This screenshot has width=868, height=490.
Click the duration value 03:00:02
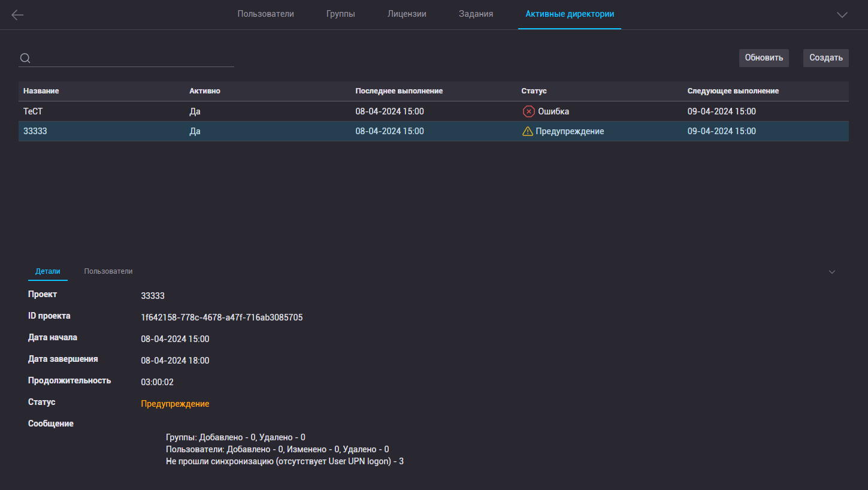pyautogui.click(x=157, y=382)
